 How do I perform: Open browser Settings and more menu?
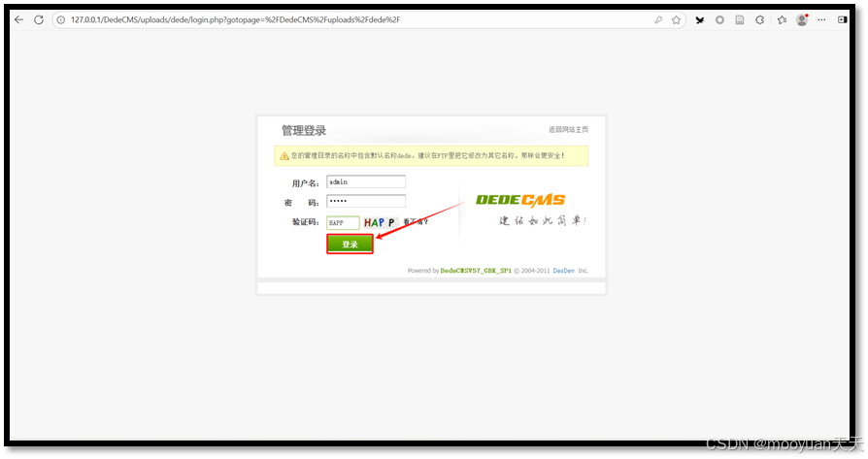pos(821,20)
